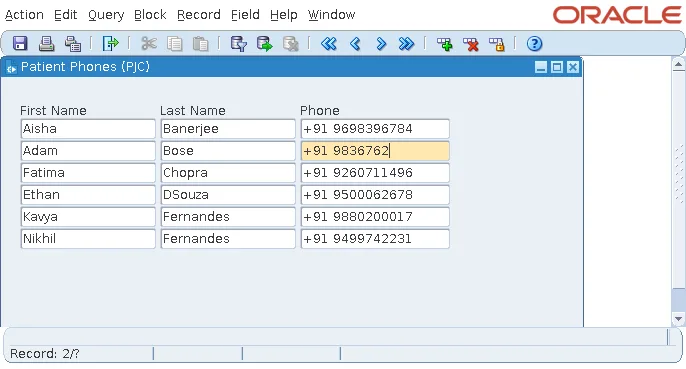The image size is (686, 369).
Task: Click the First Name field containing Ethan
Action: (88, 195)
